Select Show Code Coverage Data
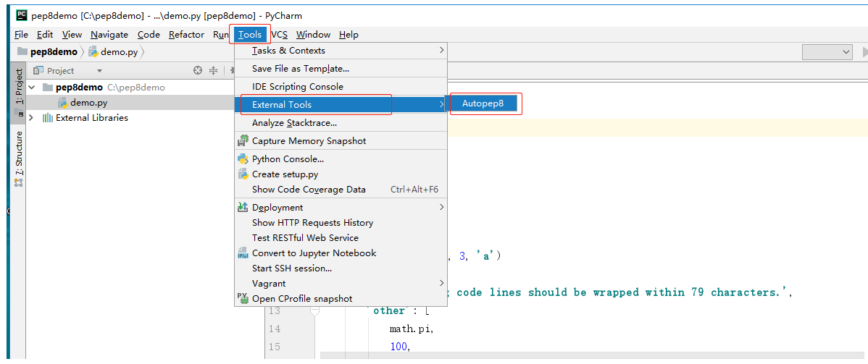Viewport: 868px width, 364px height. [x=309, y=190]
